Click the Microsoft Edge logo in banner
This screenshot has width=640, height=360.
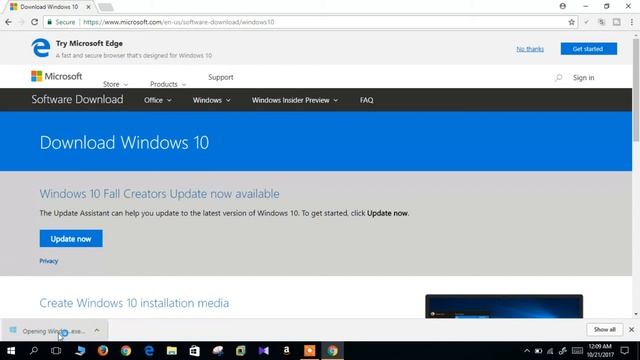tap(41, 48)
